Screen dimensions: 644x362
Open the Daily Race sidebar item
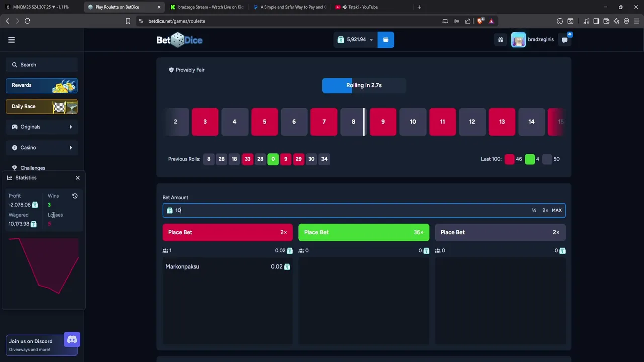(x=42, y=106)
